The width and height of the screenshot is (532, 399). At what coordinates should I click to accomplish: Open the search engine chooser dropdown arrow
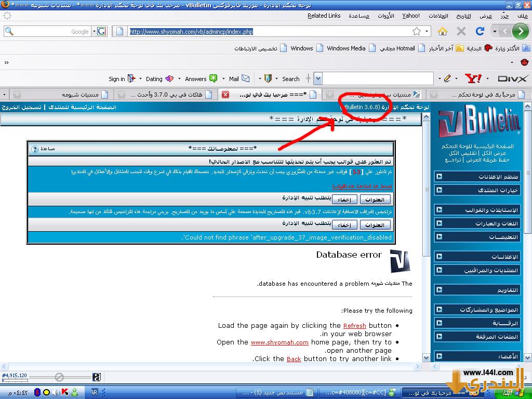(x=94, y=32)
